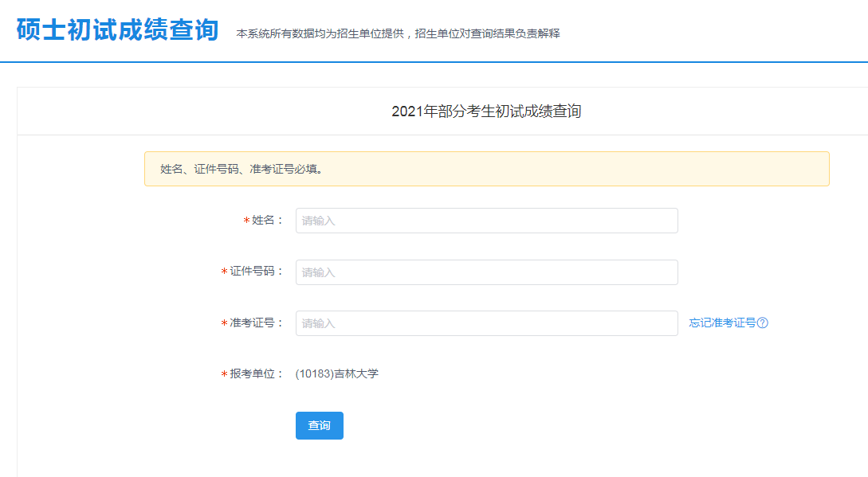Click the 硕士初试成绩查询 page title

pyautogui.click(x=117, y=29)
